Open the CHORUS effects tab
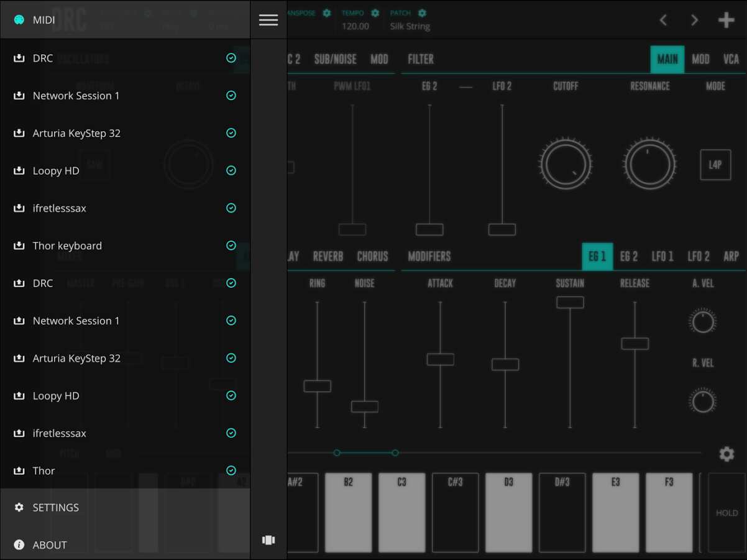Screen dimensions: 747x560 click(x=372, y=256)
